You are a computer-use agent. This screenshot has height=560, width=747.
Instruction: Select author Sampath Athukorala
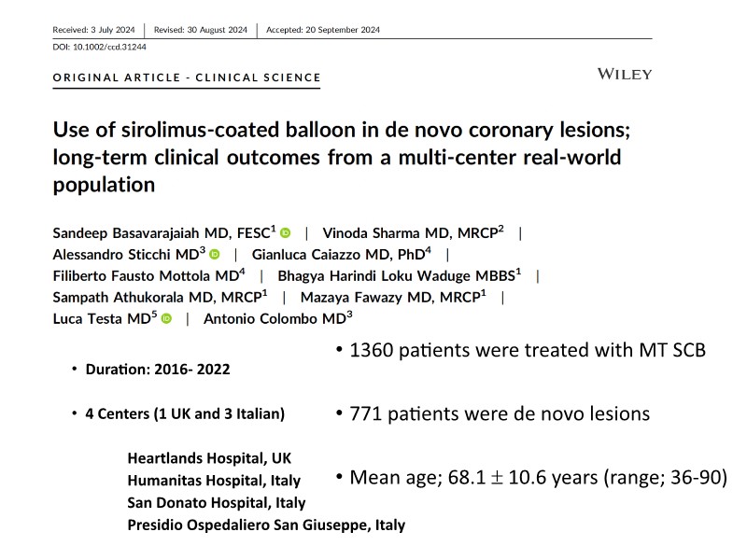click(148, 297)
